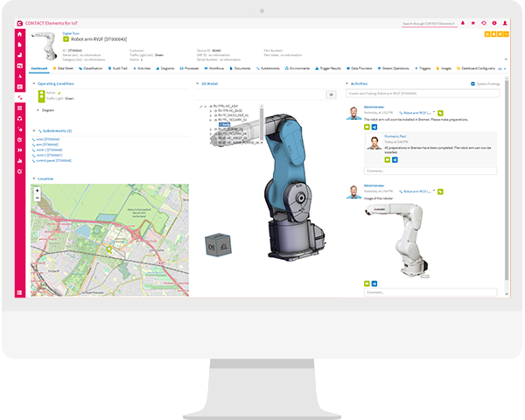
Task: Click Comment field below robot image
Action: point(430,292)
